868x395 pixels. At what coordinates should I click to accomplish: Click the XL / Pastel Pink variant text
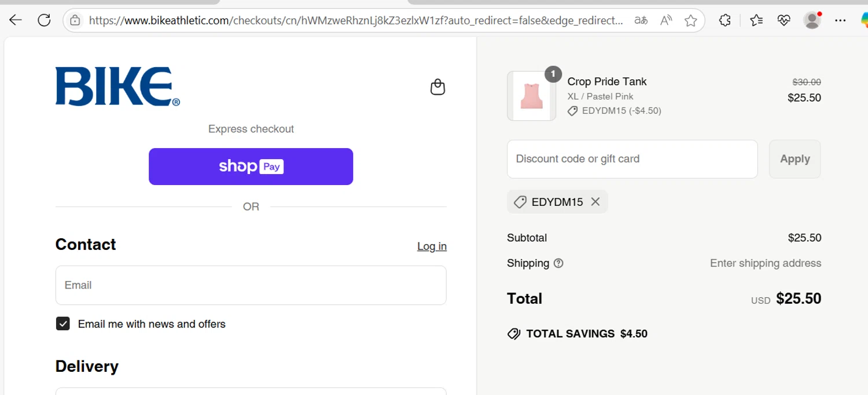[600, 97]
